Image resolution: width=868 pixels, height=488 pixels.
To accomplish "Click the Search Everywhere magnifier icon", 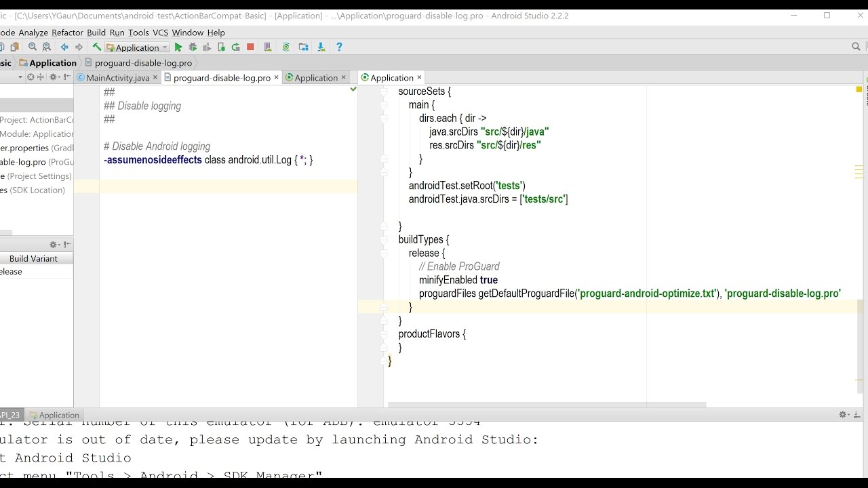I will [x=856, y=47].
